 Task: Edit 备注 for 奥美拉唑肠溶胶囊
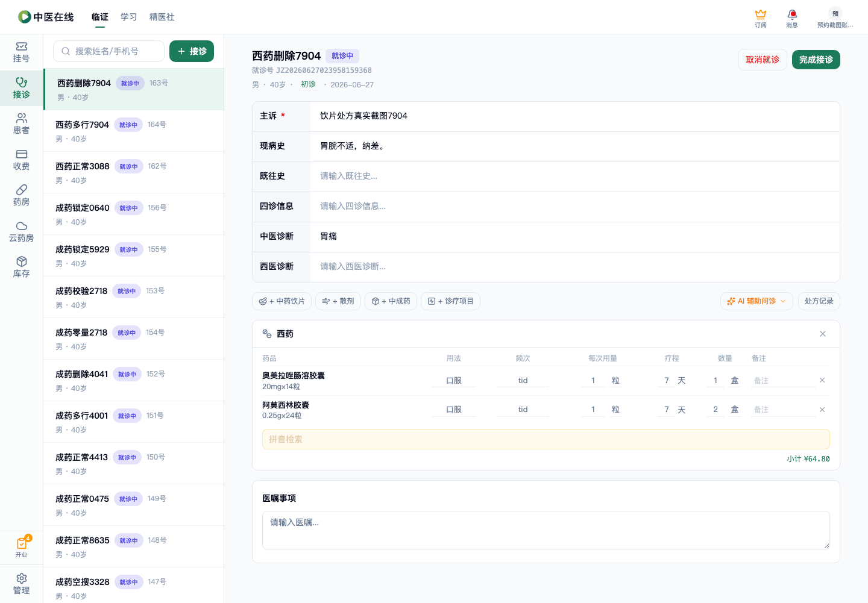click(782, 381)
